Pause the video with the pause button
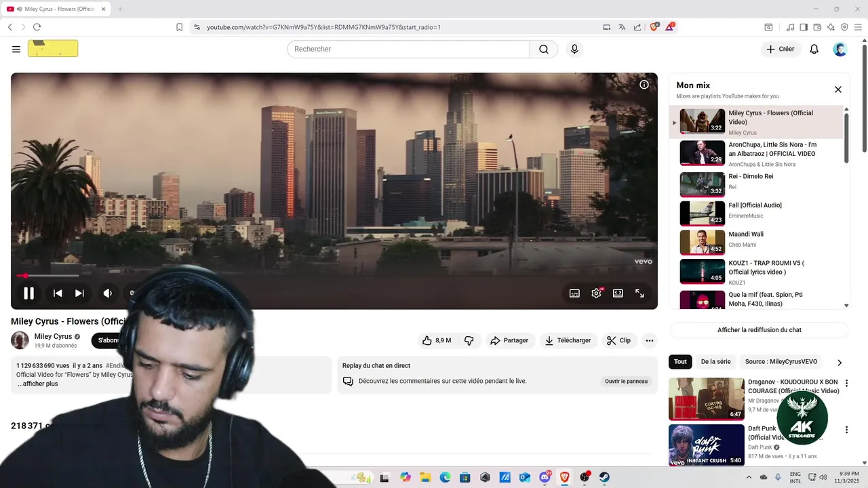Viewport: 868px width, 488px height. 28,293
